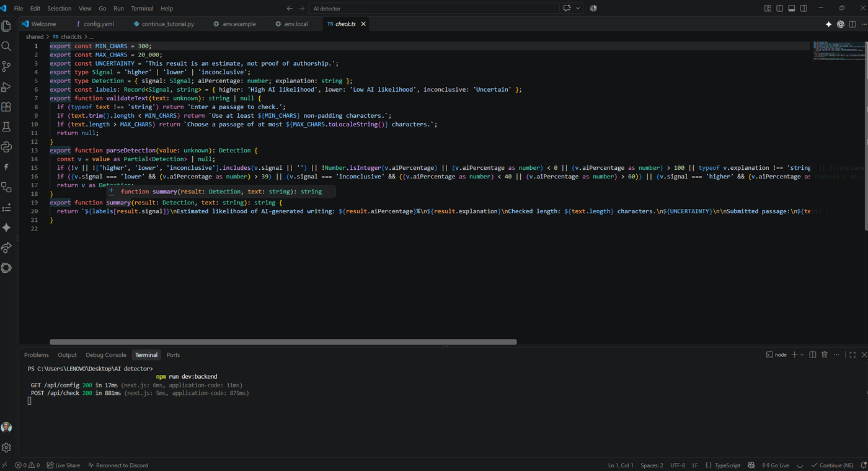Image resolution: width=868 pixels, height=471 pixels.
Task: Toggle secondary side bar visibility
Action: (804, 8)
